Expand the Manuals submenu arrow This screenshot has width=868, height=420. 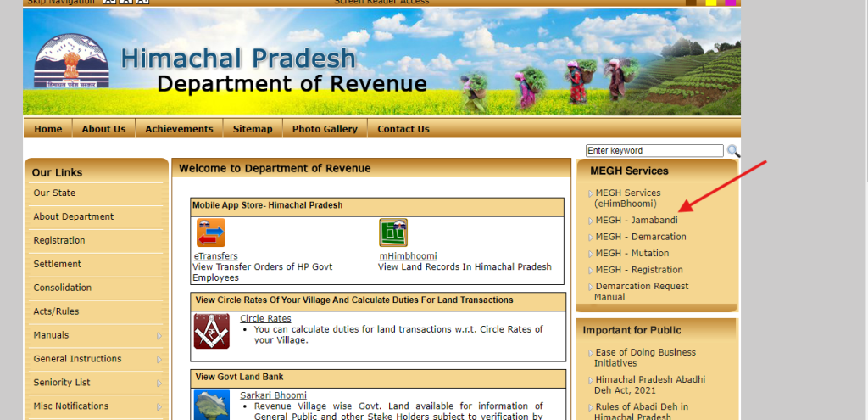159,336
